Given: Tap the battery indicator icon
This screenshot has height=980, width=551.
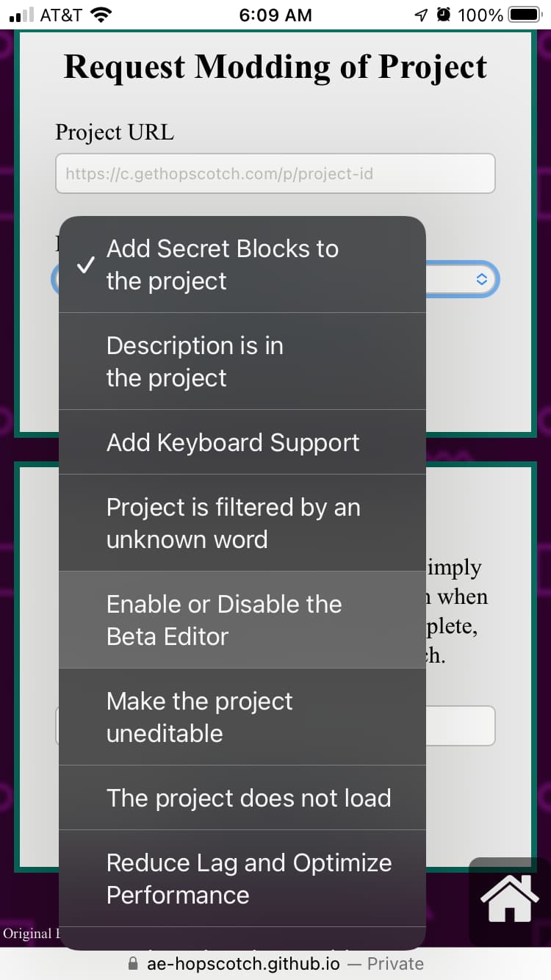Looking at the screenshot, I should click(524, 15).
